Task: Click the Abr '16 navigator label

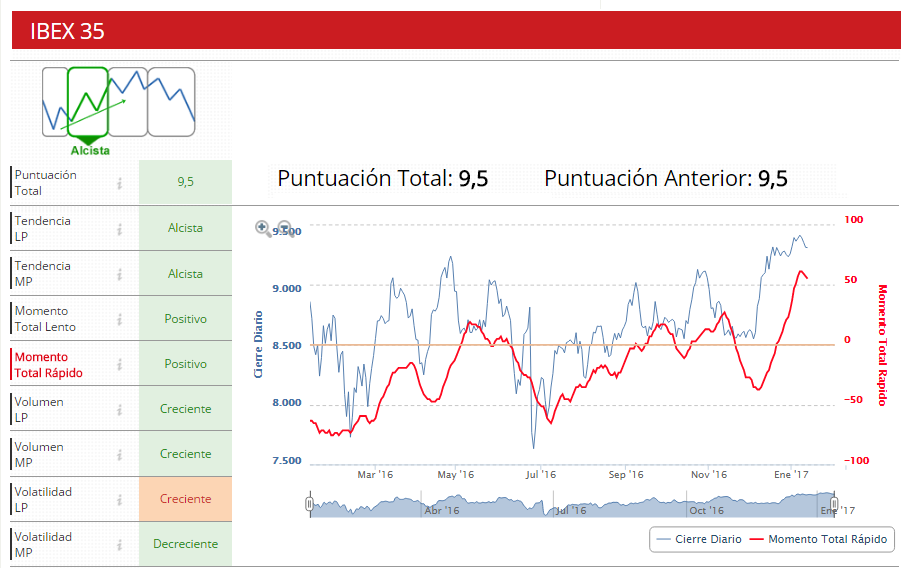Action: [442, 510]
